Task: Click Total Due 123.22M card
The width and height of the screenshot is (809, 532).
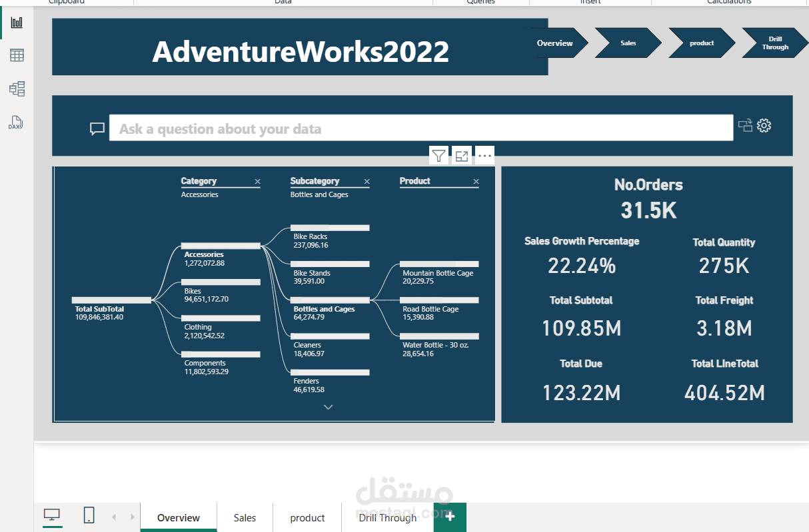Action: tap(581, 380)
